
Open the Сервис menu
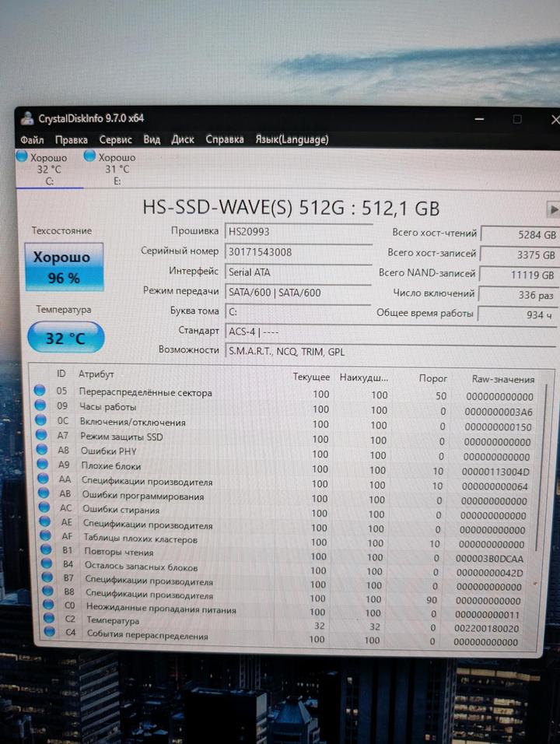(x=115, y=139)
